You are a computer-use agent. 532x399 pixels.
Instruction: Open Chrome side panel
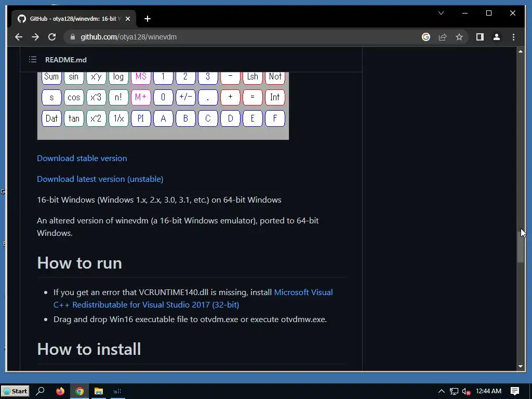480,37
